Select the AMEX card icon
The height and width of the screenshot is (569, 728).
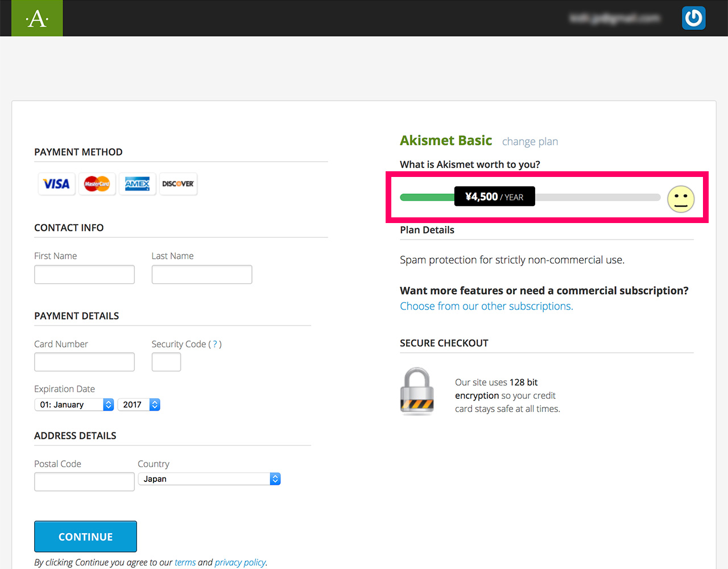[137, 184]
